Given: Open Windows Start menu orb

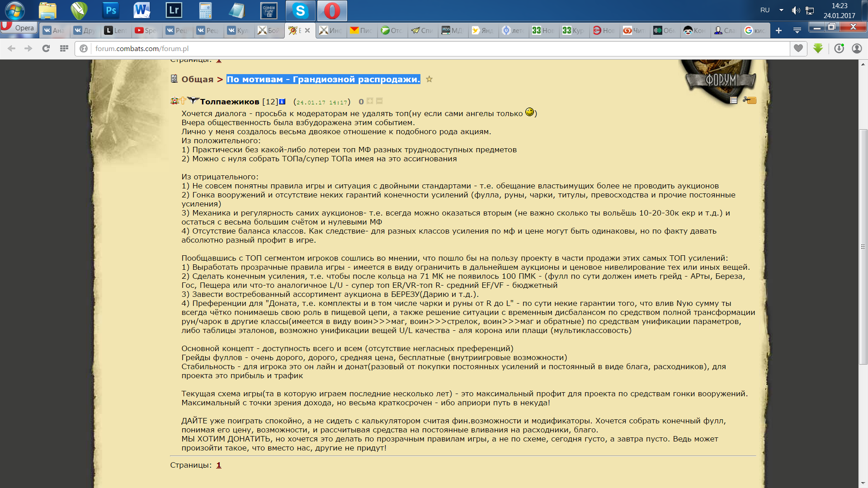Looking at the screenshot, I should pos(15,10).
